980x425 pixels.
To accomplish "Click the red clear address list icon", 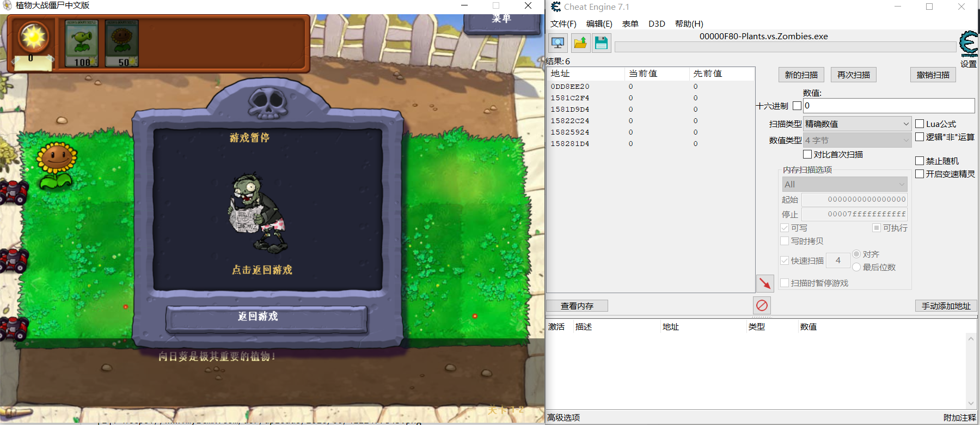I will coord(762,305).
